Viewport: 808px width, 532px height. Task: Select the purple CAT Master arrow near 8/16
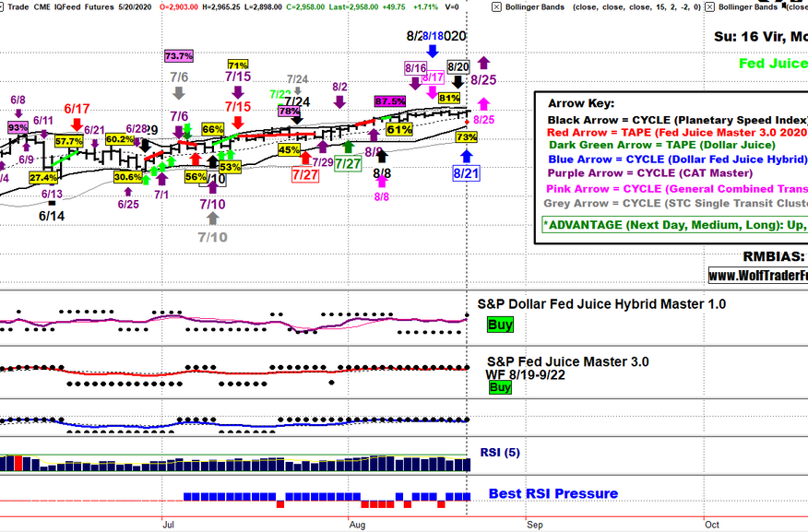click(415, 82)
